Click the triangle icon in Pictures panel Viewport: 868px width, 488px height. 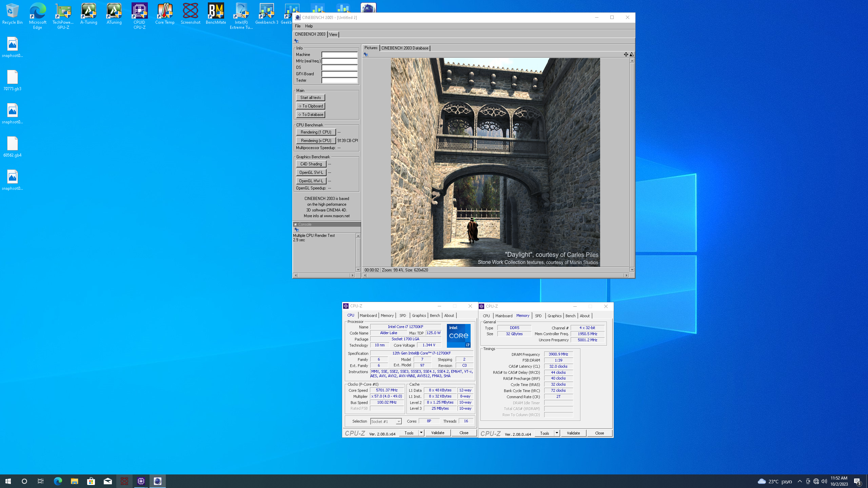[x=631, y=54]
